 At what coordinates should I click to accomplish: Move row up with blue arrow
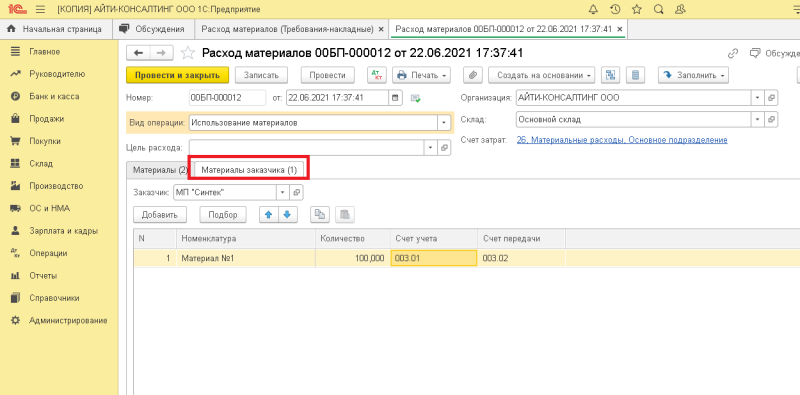click(x=268, y=215)
